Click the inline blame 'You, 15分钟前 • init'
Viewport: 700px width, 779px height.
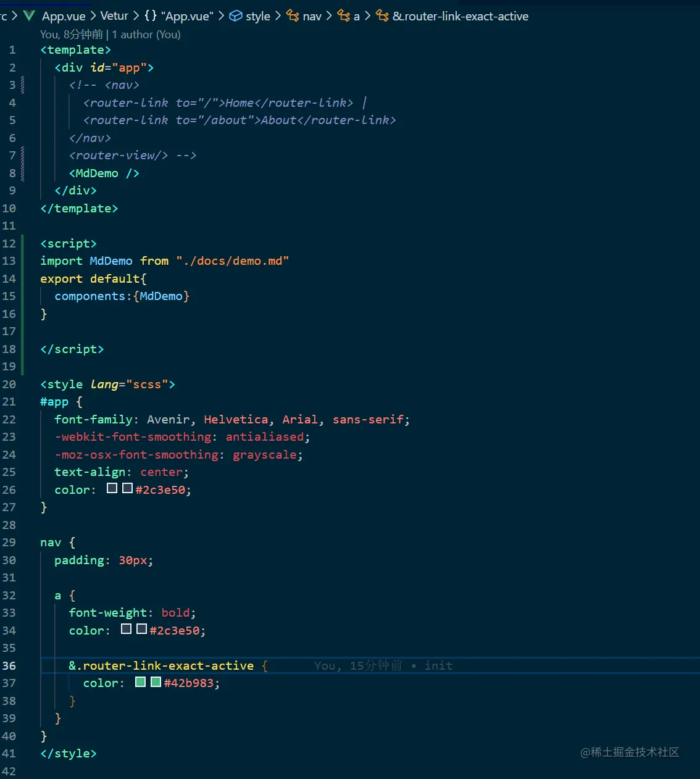tap(383, 665)
